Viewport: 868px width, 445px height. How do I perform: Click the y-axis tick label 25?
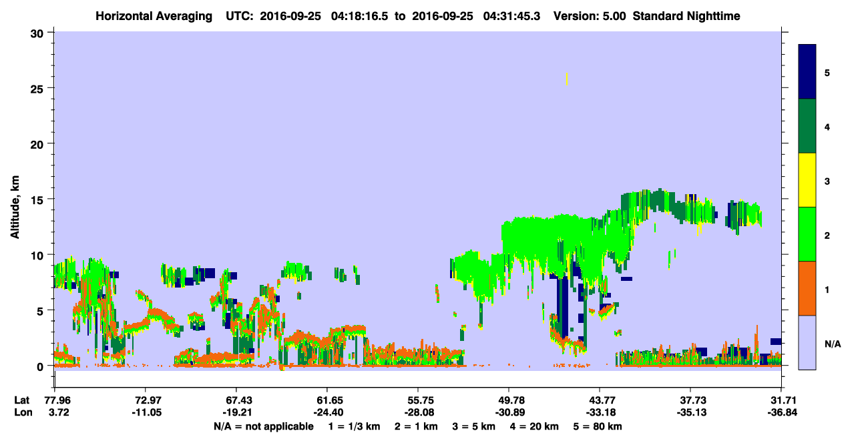(x=38, y=88)
